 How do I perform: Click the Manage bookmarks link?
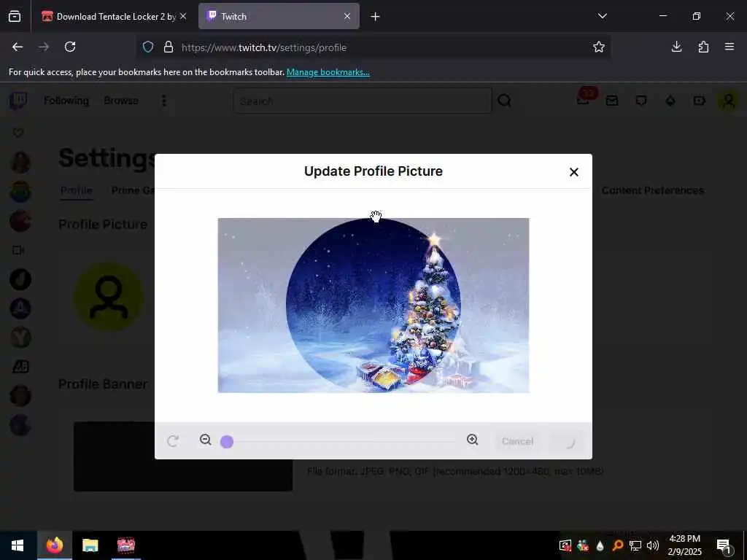point(328,72)
